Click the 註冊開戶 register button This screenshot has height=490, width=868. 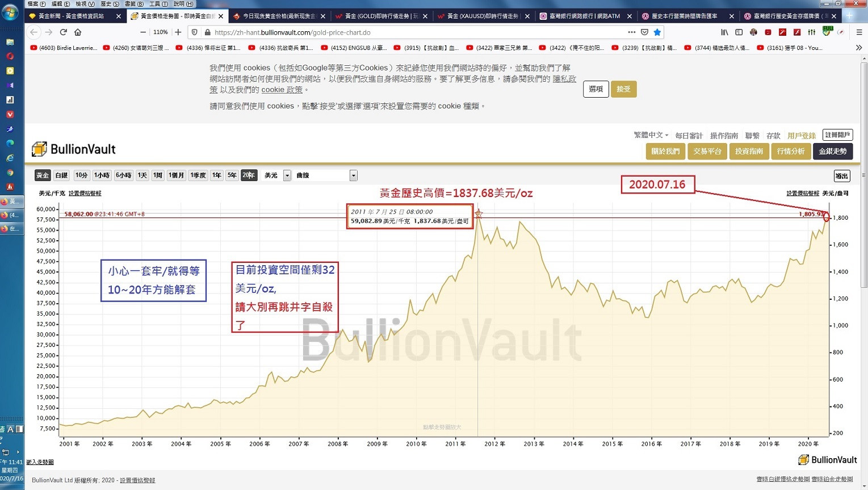coord(837,135)
